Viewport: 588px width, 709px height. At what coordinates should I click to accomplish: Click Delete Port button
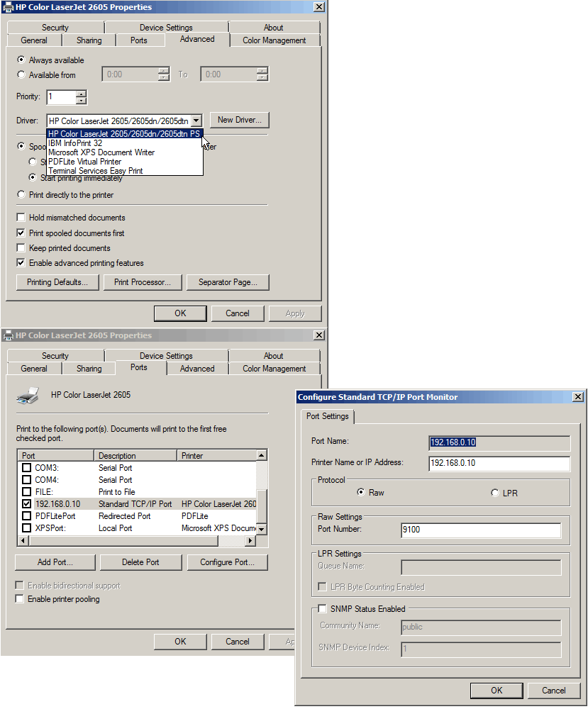click(x=140, y=562)
